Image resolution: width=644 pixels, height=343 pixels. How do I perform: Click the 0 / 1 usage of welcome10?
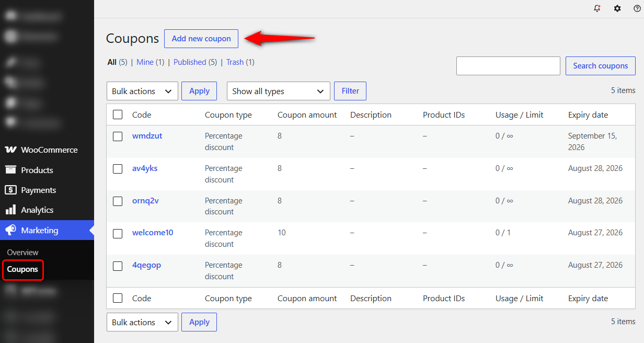(503, 233)
